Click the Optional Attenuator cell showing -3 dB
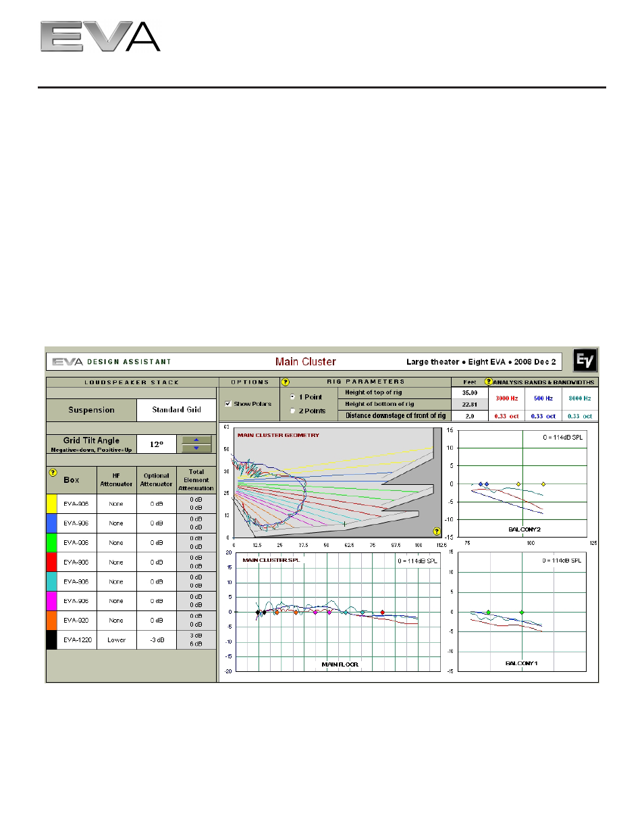The height and width of the screenshot is (834, 644). click(157, 640)
